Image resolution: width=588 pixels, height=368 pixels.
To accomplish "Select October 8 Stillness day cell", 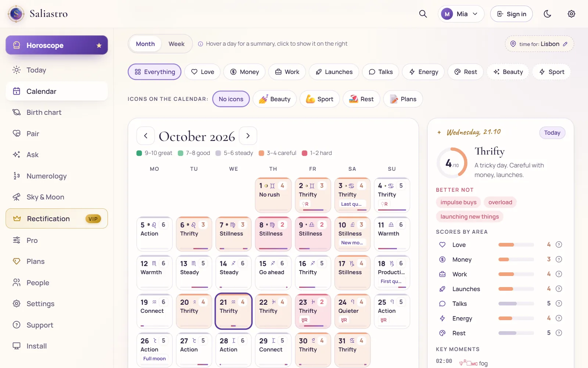I will click(x=273, y=234).
